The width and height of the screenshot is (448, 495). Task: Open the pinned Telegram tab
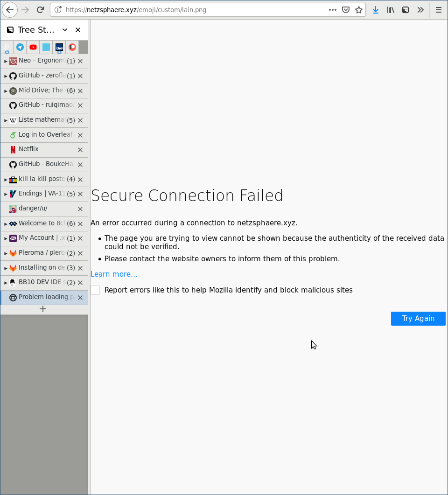20,47
